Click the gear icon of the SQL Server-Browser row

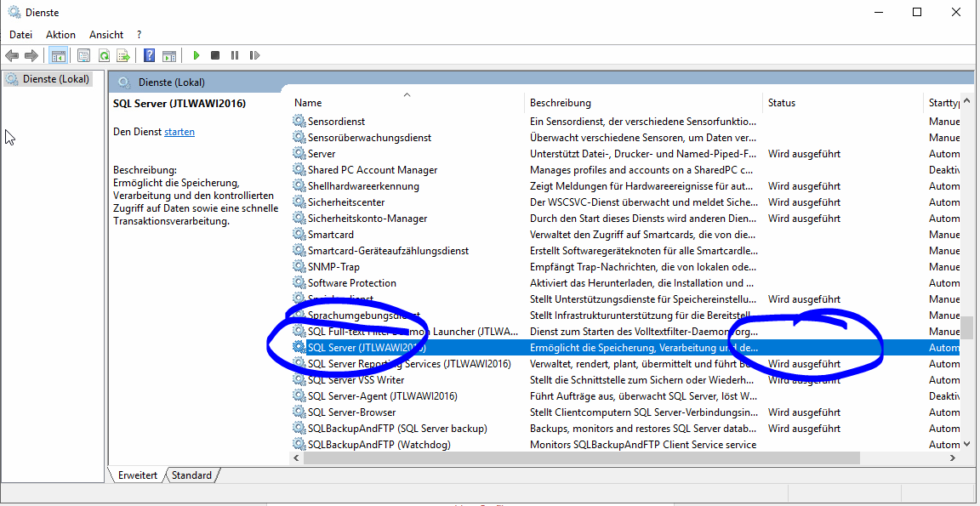point(299,412)
